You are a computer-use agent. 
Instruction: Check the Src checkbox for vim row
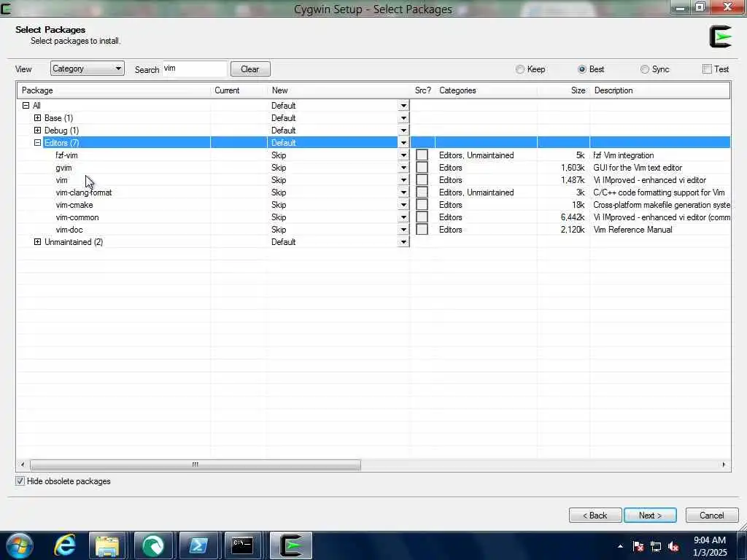pyautogui.click(x=422, y=180)
